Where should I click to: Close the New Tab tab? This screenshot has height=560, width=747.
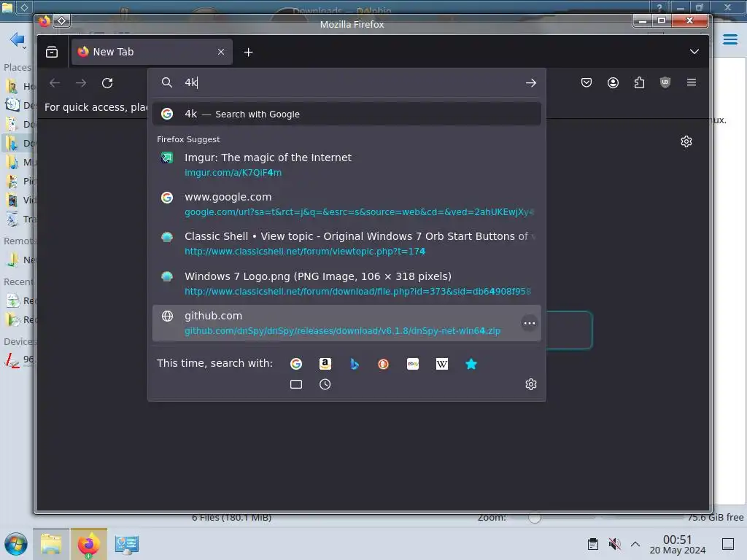(x=220, y=52)
